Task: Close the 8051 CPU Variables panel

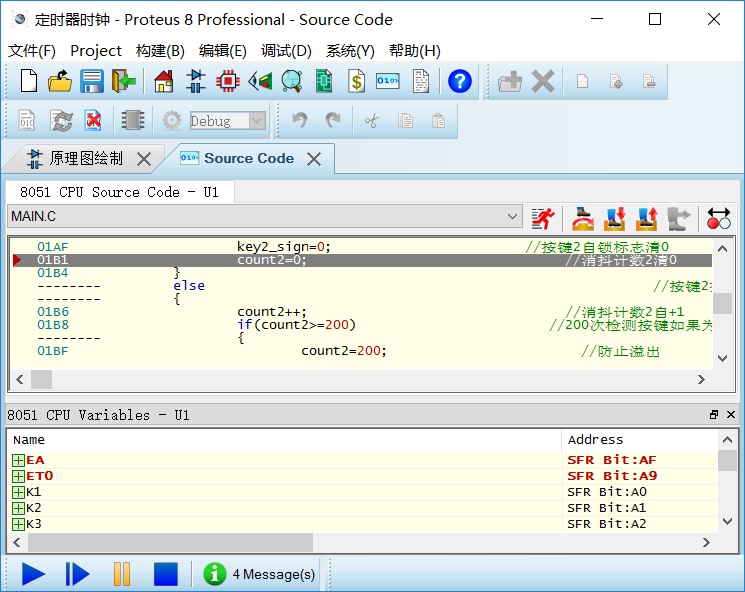Action: (731, 415)
